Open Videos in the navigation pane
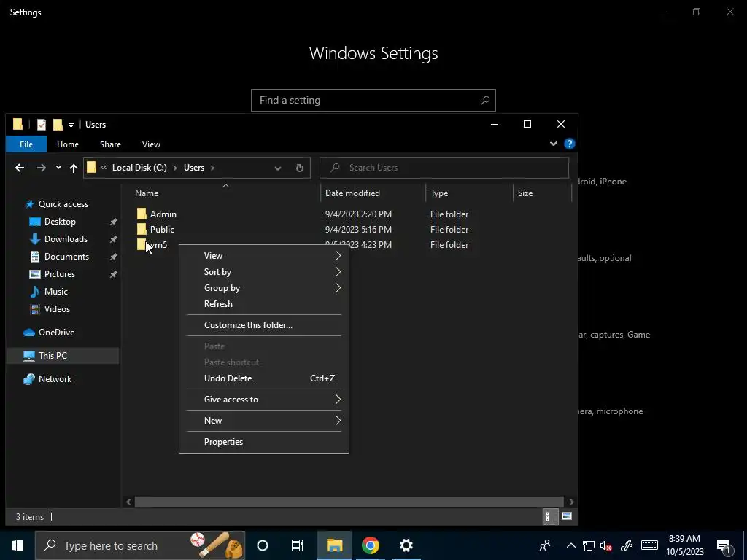 coord(57,309)
